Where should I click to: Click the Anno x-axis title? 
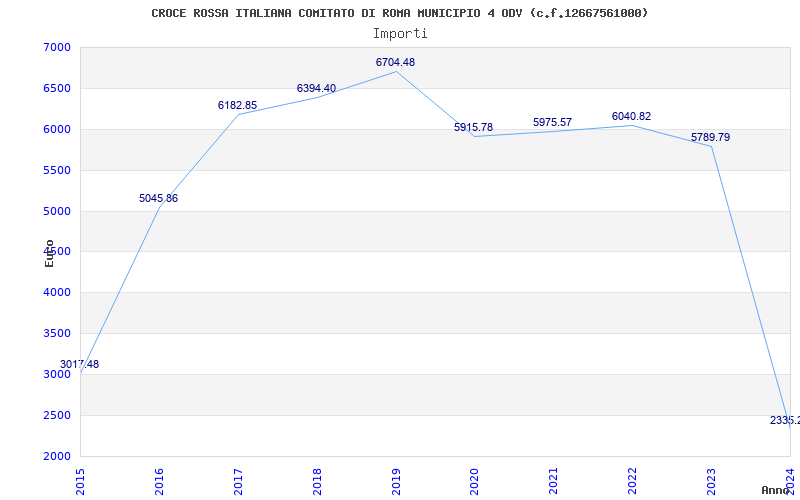click(x=775, y=490)
